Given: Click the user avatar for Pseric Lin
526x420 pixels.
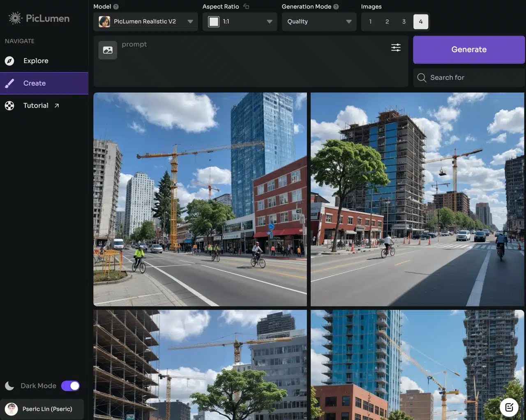Looking at the screenshot, I should (12, 409).
